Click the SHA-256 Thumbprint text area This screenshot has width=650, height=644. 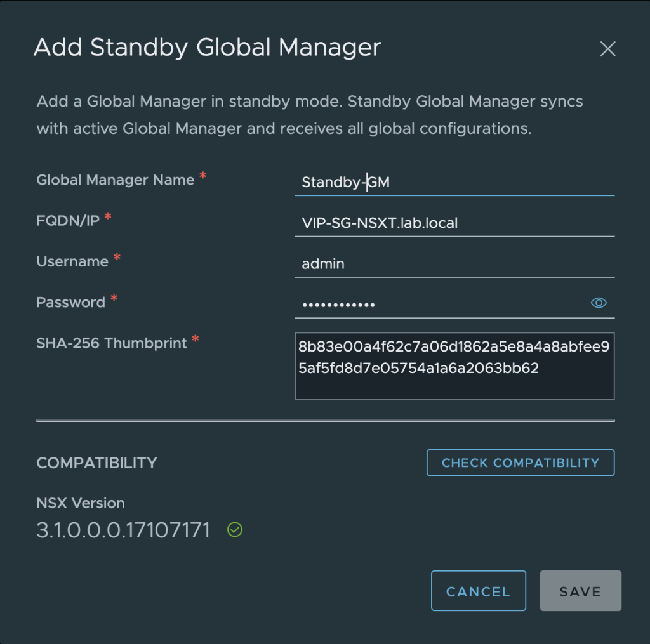click(x=454, y=366)
